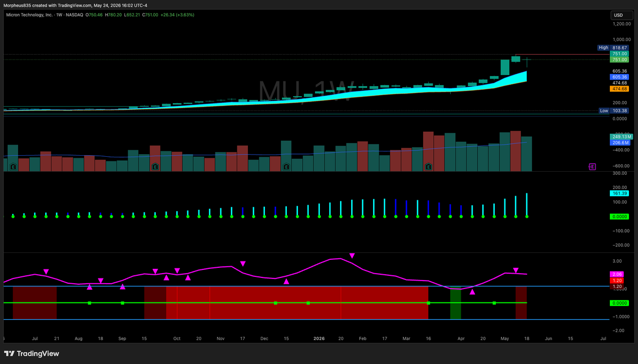The height and width of the screenshot is (364, 638).
Task: Click the tall green candle in early May
Action: [x=505, y=67]
